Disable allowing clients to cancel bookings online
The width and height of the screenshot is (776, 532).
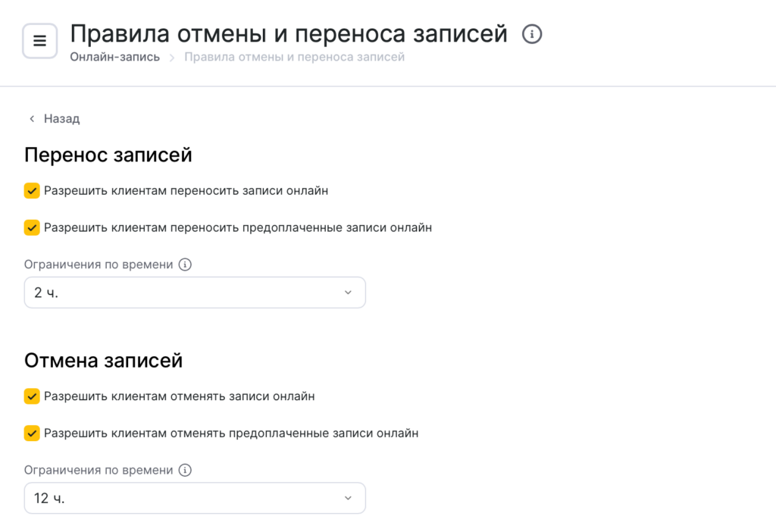click(x=32, y=396)
